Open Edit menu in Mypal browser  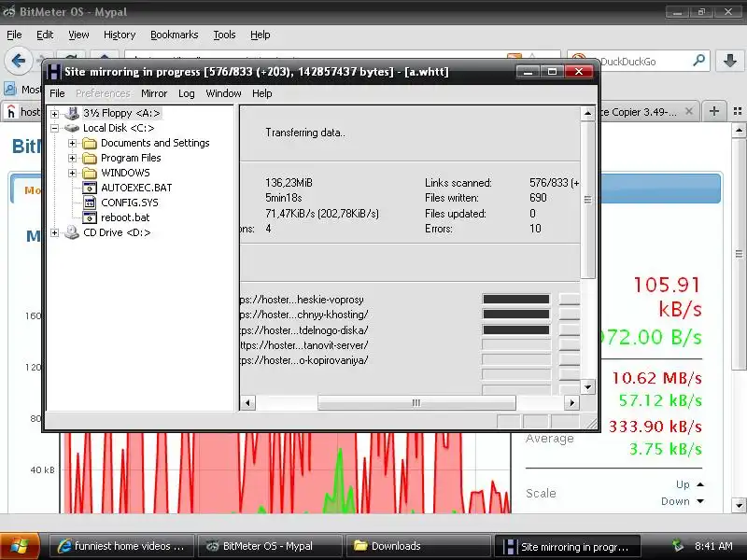45,35
